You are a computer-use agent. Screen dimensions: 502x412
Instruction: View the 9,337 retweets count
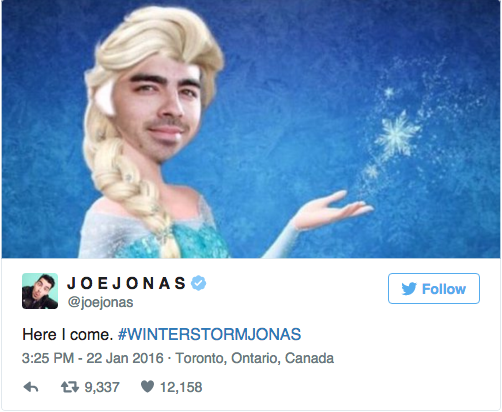pyautogui.click(x=102, y=387)
